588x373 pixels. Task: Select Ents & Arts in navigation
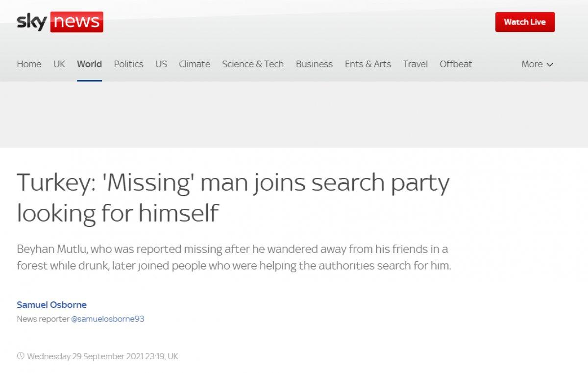click(x=368, y=64)
